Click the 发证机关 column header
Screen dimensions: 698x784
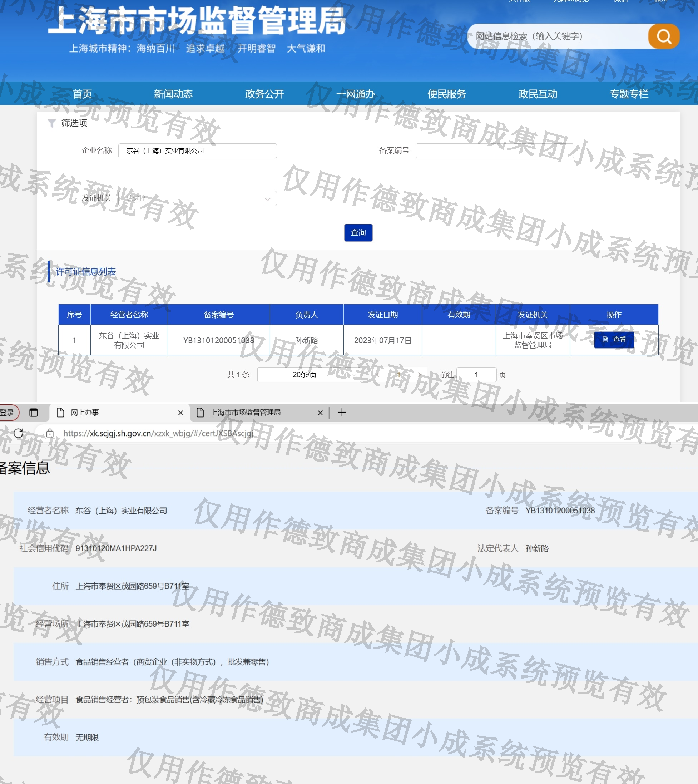coord(533,315)
